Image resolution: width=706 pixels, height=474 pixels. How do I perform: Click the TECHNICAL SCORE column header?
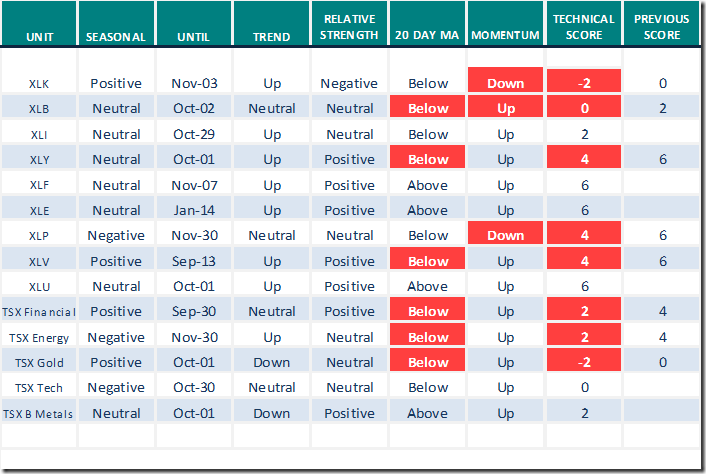pyautogui.click(x=584, y=28)
